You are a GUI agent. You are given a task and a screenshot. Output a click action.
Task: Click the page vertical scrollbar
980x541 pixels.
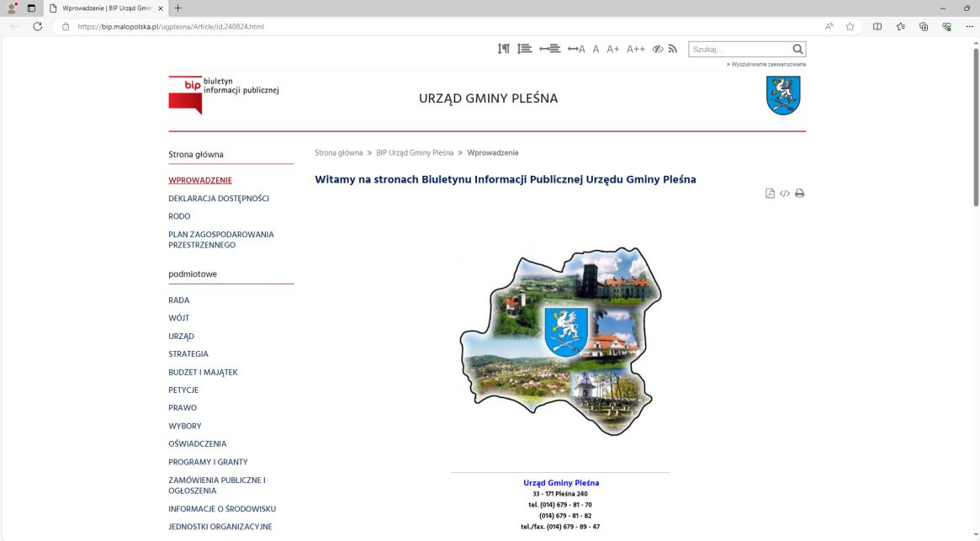pos(976,127)
